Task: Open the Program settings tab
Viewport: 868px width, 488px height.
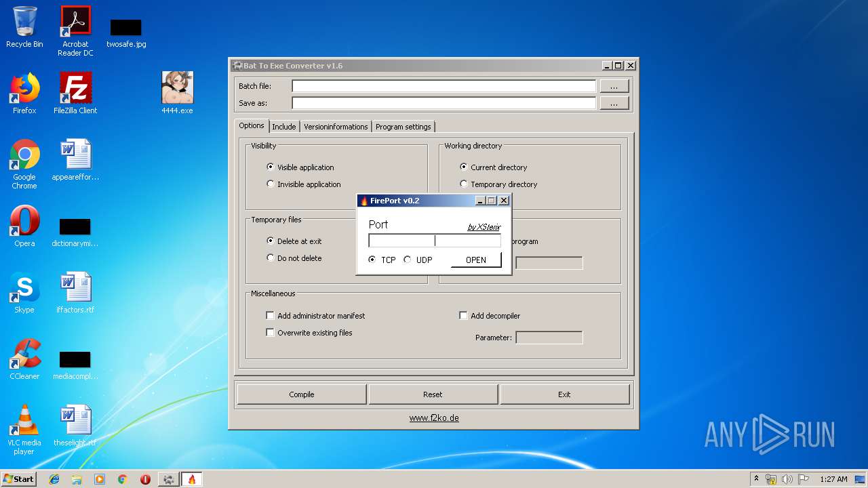Action: tap(403, 127)
